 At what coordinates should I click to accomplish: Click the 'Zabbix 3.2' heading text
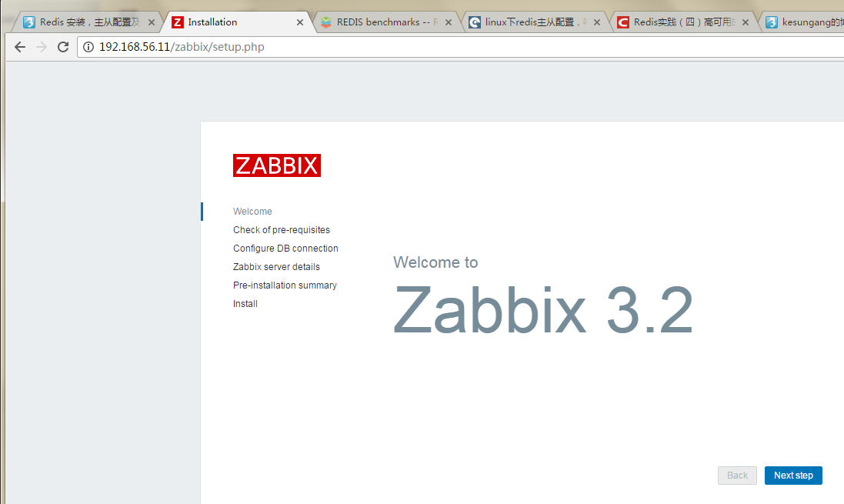[543, 310]
